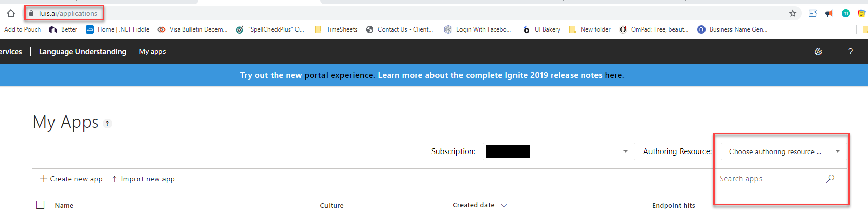Open the new portal link
Image resolution: width=868 pixels, height=213 pixels.
316,75
